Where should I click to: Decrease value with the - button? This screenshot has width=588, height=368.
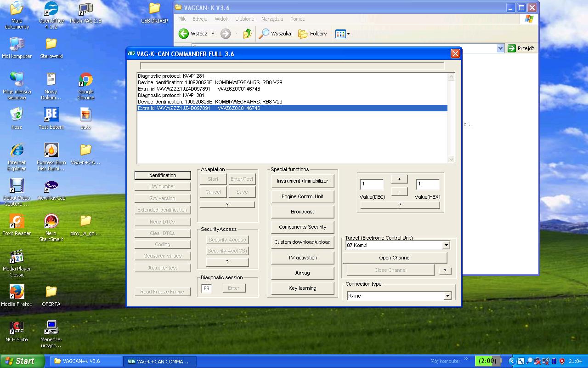399,191
